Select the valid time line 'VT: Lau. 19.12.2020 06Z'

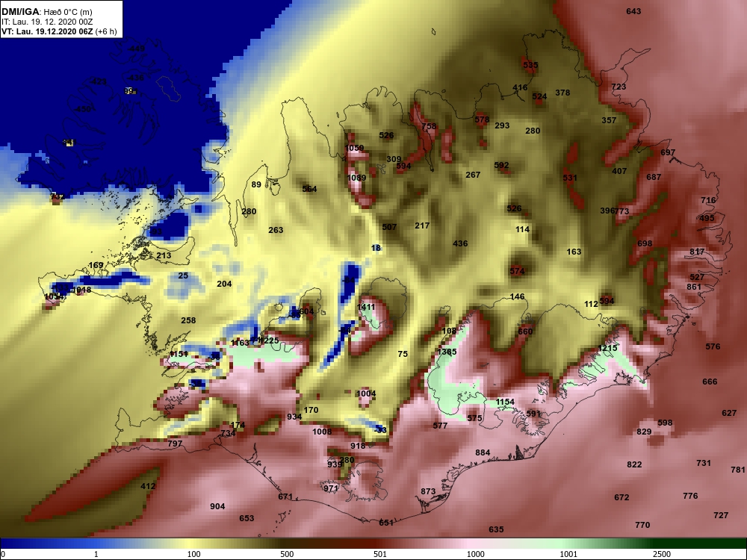click(47, 32)
